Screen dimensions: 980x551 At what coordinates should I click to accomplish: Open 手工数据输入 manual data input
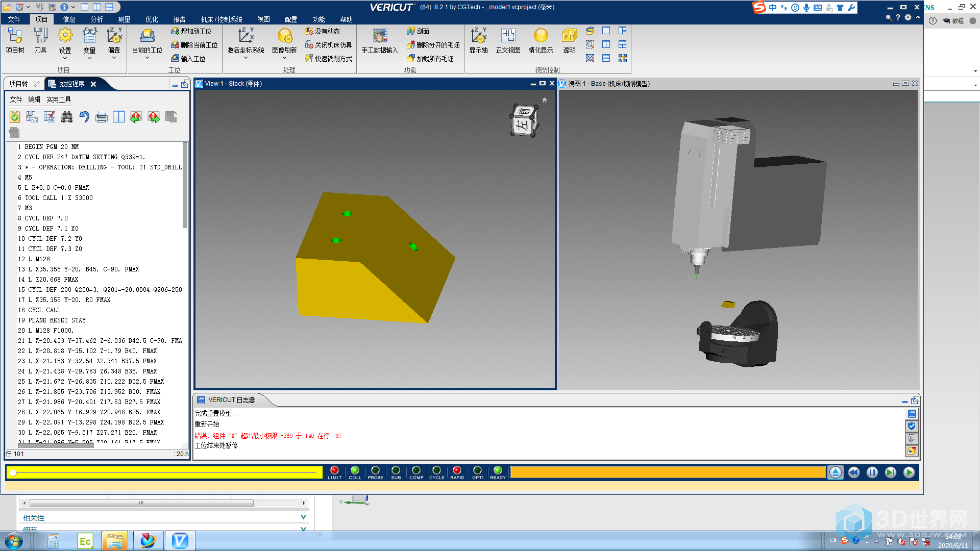pyautogui.click(x=379, y=41)
